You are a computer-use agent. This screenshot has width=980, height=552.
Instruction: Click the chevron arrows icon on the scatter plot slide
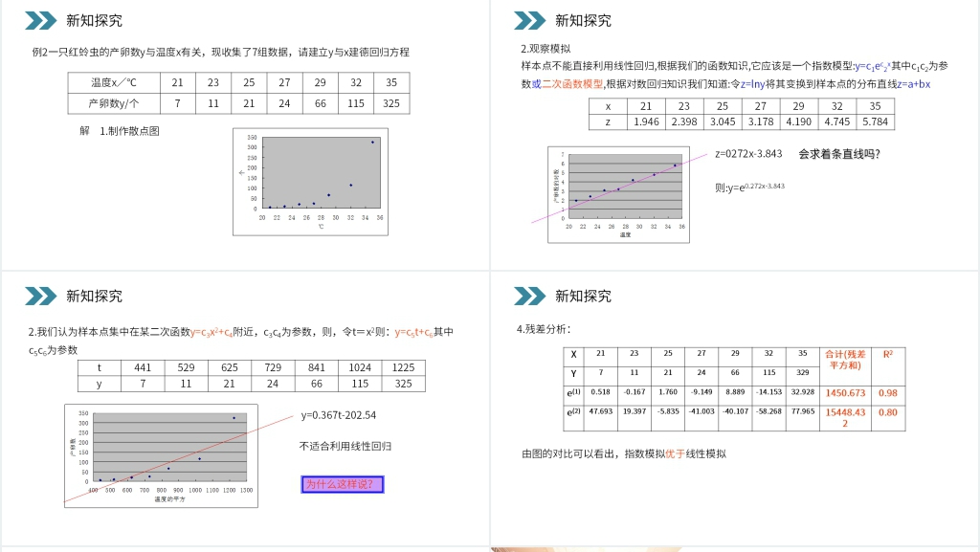click(40, 21)
